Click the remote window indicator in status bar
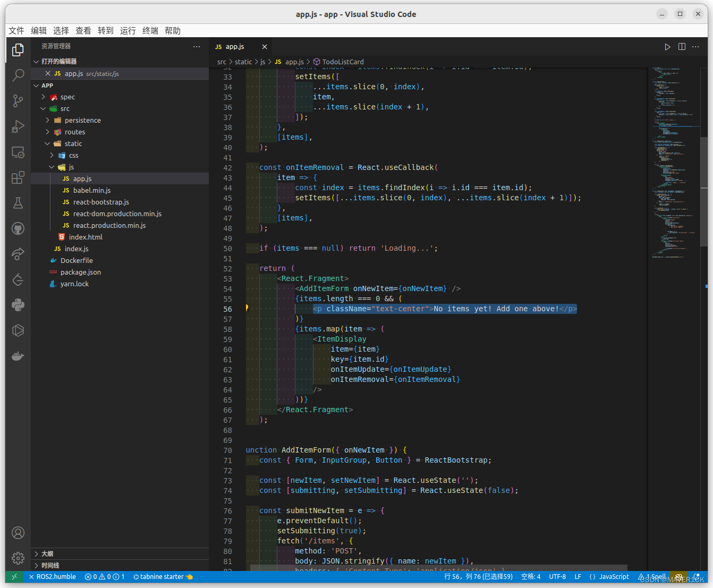This screenshot has height=588, width=713. coord(14,577)
